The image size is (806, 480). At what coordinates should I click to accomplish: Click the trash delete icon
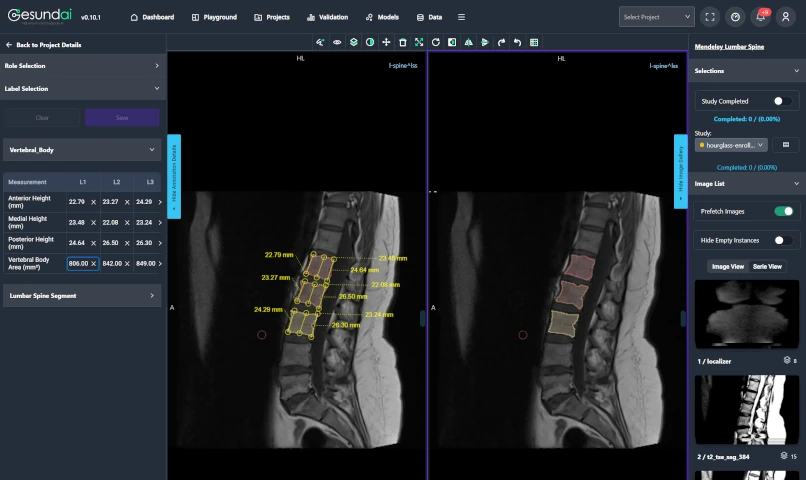[402, 42]
